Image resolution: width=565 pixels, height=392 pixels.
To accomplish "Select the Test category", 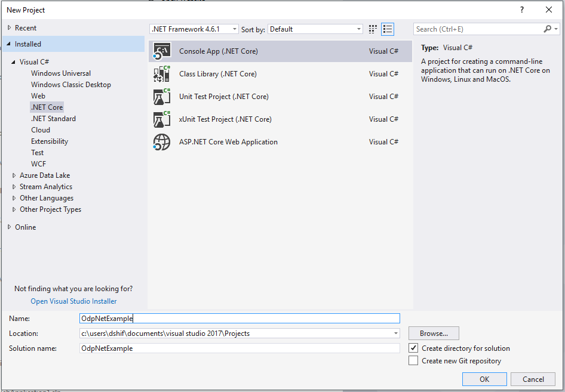I will [x=37, y=153].
